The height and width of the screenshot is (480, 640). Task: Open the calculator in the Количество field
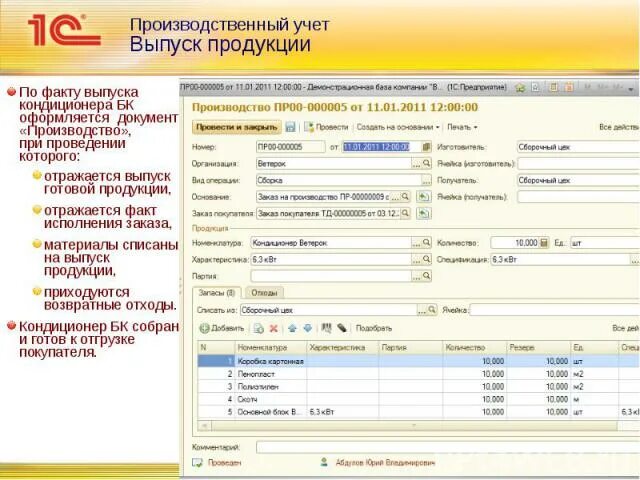point(544,243)
